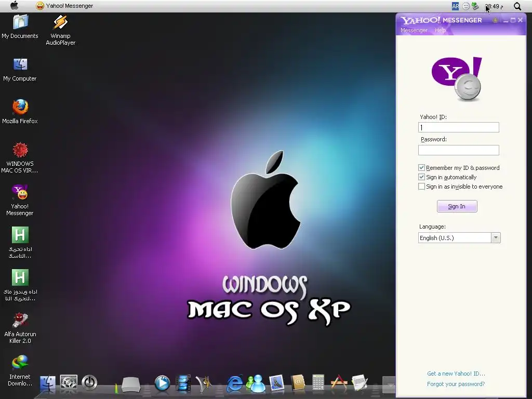The height and width of the screenshot is (399, 532).
Task: Click the clock in the menu bar
Action: pos(494,6)
